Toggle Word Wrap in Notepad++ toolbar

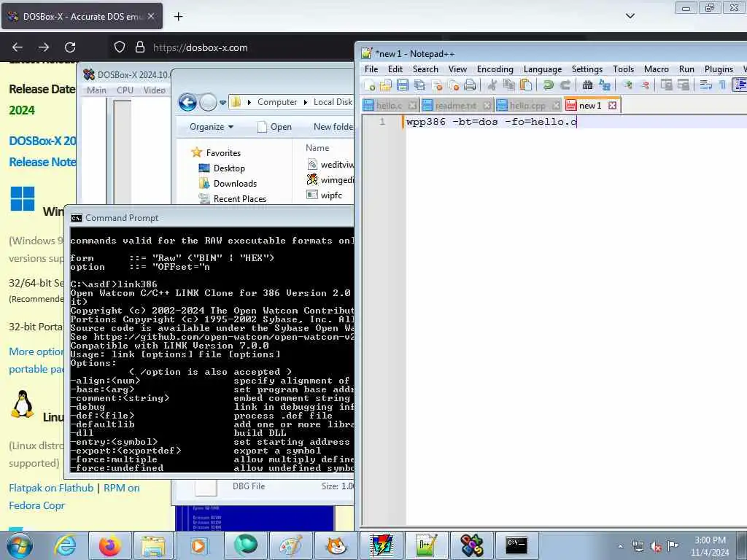(706, 85)
